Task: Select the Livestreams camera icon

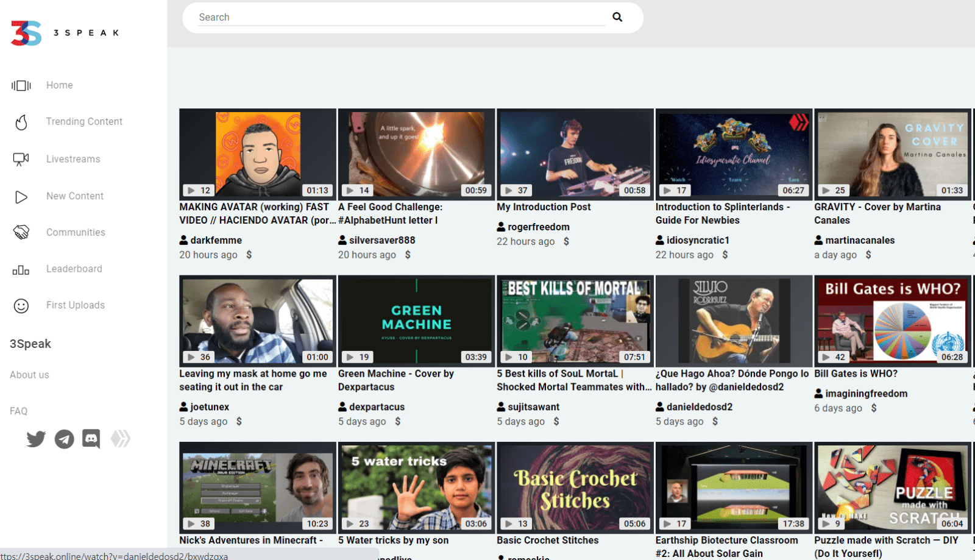Action: point(21,160)
